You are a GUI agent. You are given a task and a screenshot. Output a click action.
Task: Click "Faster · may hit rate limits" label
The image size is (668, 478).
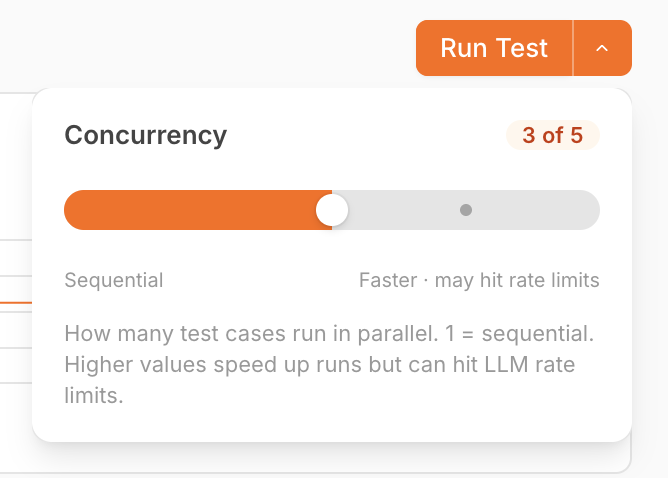[x=479, y=280]
